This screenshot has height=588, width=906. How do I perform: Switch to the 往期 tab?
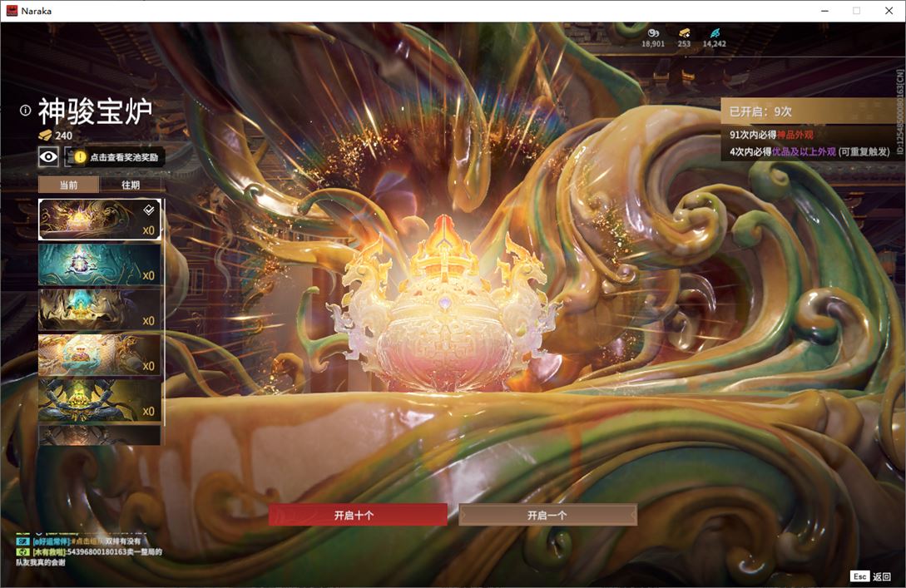131,185
